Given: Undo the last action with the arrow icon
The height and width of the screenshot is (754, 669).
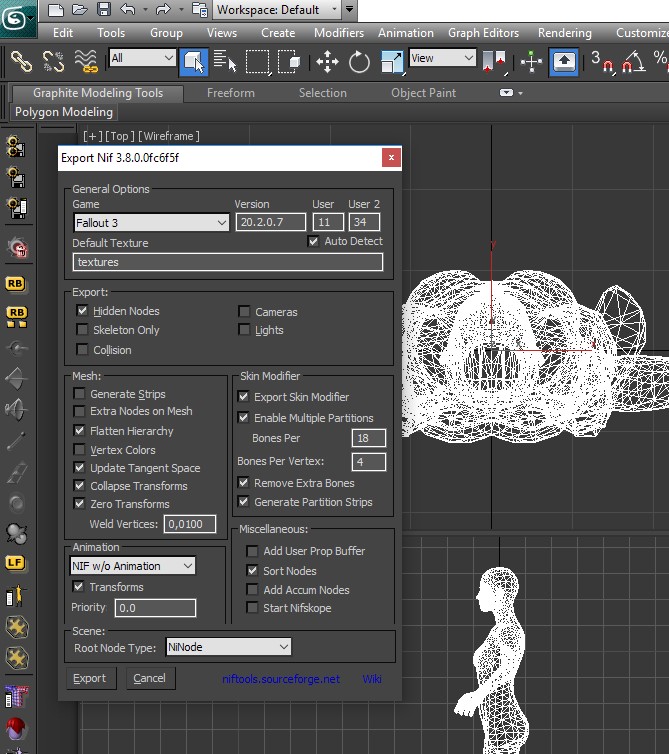Looking at the screenshot, I should pyautogui.click(x=127, y=10).
